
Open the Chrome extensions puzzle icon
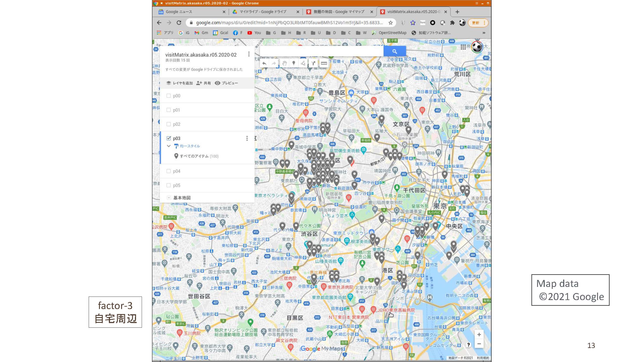452,23
